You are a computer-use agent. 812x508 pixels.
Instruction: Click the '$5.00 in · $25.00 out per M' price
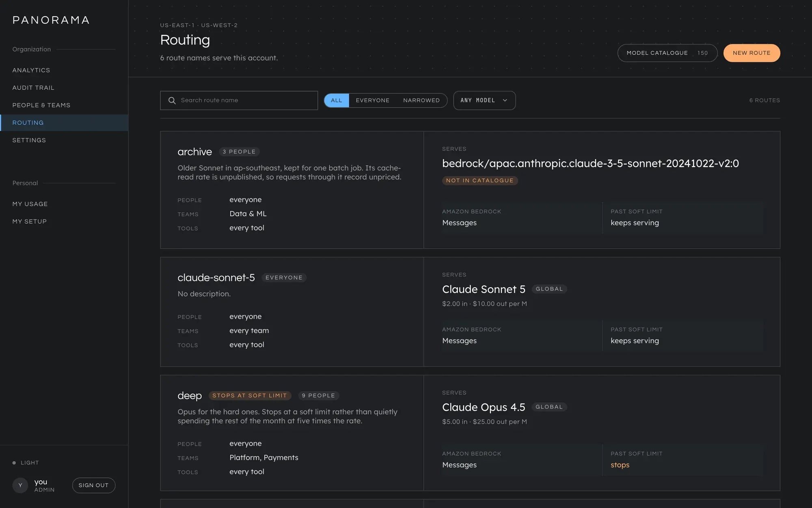click(x=484, y=422)
